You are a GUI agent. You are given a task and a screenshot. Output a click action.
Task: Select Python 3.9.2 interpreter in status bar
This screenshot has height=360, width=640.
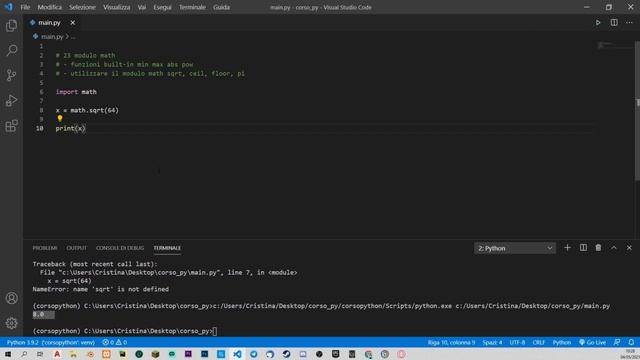coord(51,342)
